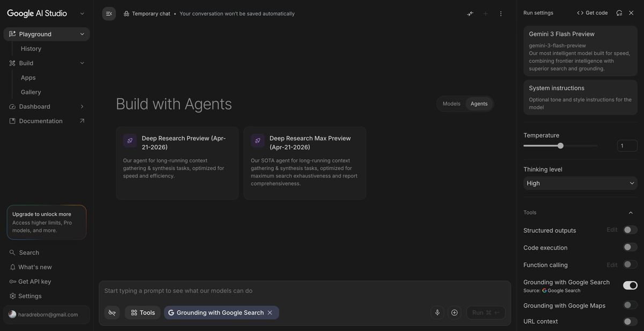The width and height of the screenshot is (644, 331).
Task: Click the reset settings icon beside Get code
Action: click(619, 13)
